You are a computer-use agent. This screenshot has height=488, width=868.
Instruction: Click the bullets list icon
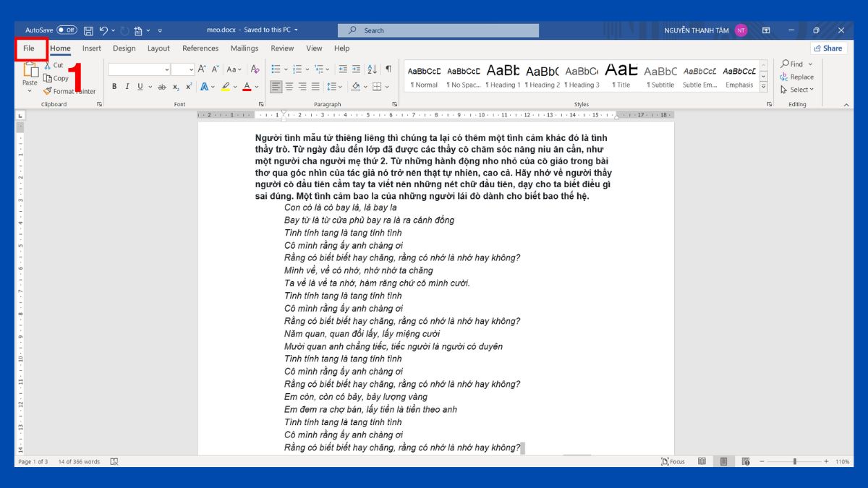pyautogui.click(x=276, y=69)
